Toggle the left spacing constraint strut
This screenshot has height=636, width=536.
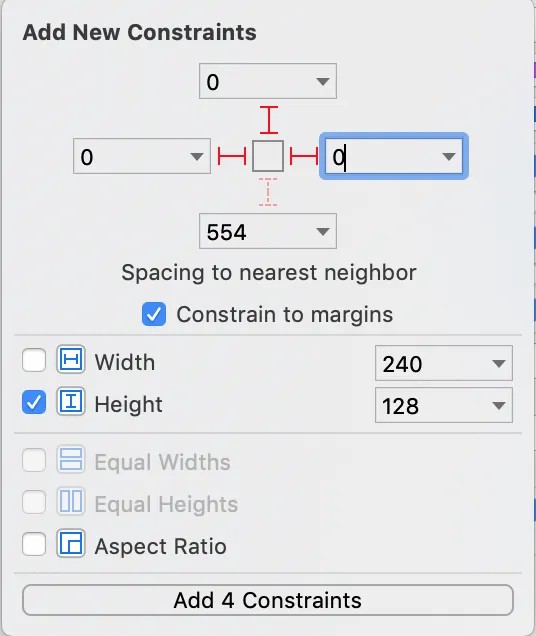[x=232, y=156]
